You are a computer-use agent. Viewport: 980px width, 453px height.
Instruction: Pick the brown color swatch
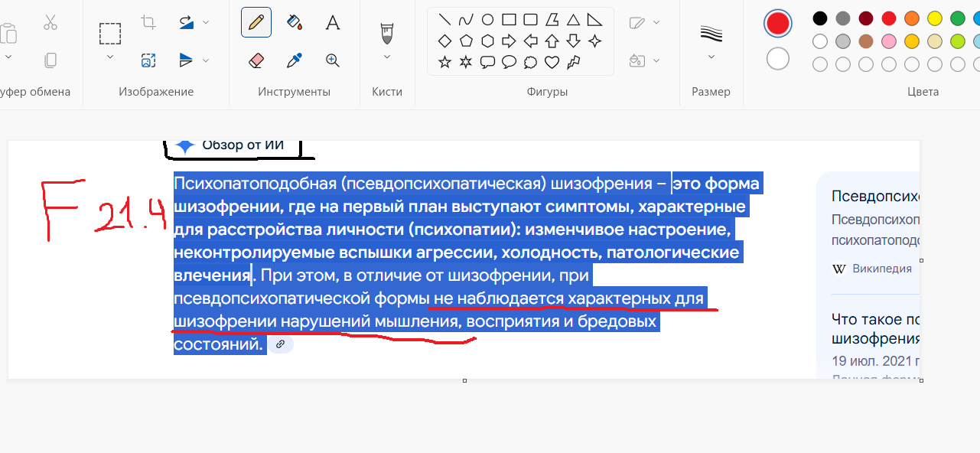click(866, 41)
